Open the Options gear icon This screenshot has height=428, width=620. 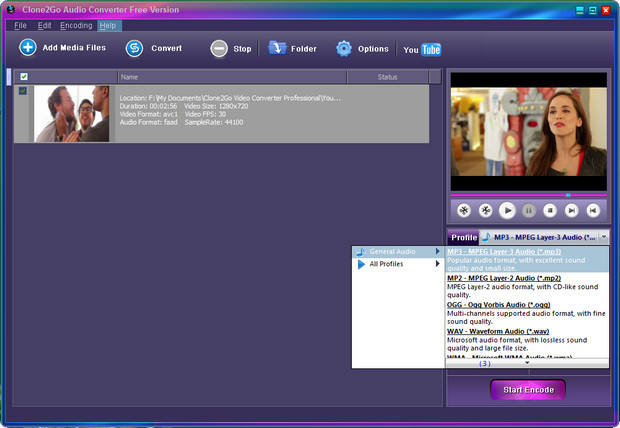point(344,48)
